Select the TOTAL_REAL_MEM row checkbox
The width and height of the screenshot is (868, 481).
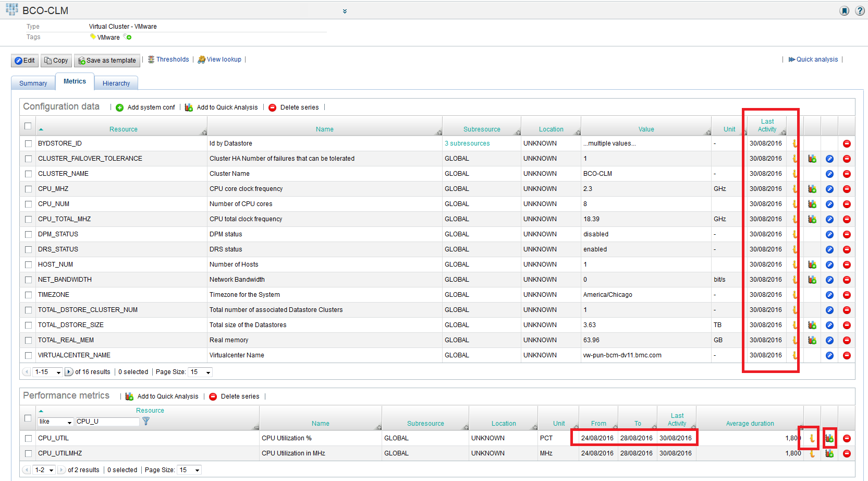point(29,340)
